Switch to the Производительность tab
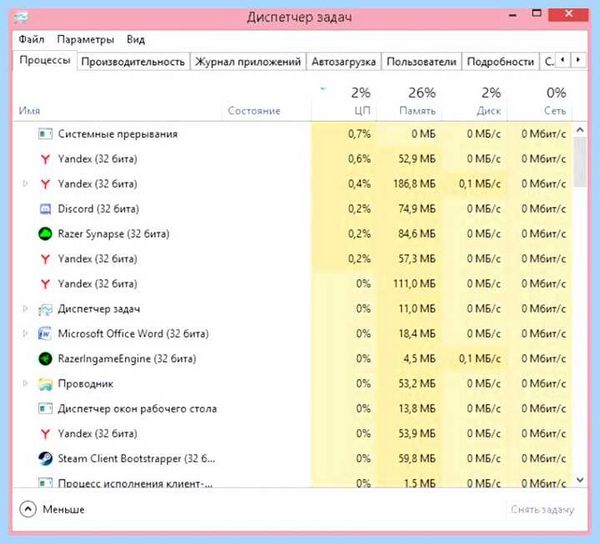This screenshot has width=600, height=544. point(133,62)
